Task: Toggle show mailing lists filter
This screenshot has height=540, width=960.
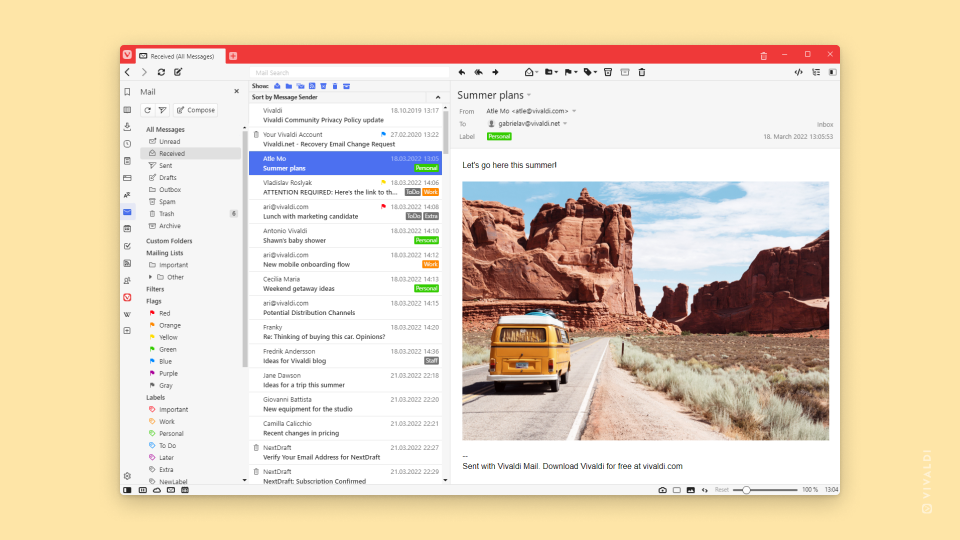Action: pos(301,86)
